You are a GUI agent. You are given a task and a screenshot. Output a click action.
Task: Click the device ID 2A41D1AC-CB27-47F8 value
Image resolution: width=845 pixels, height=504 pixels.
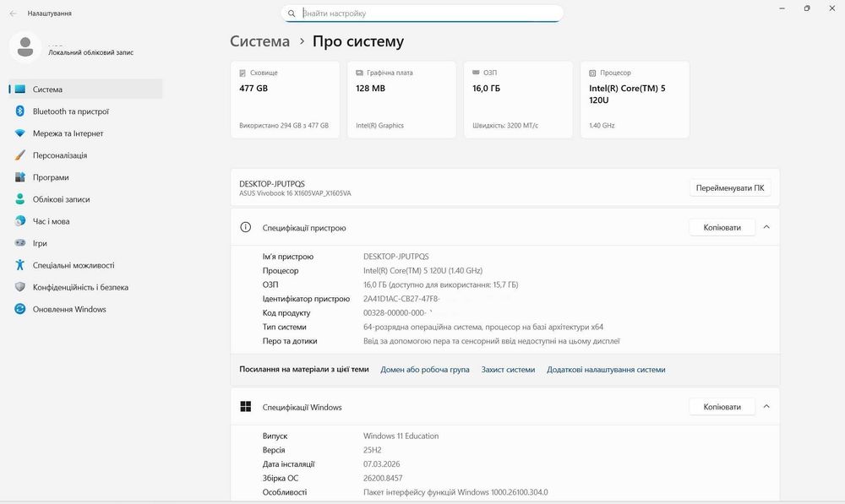401,298
